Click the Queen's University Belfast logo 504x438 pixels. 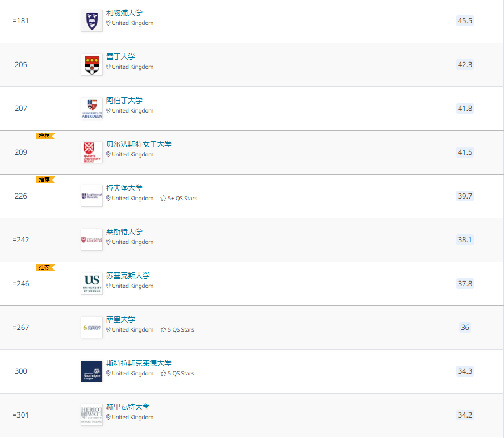click(x=92, y=152)
